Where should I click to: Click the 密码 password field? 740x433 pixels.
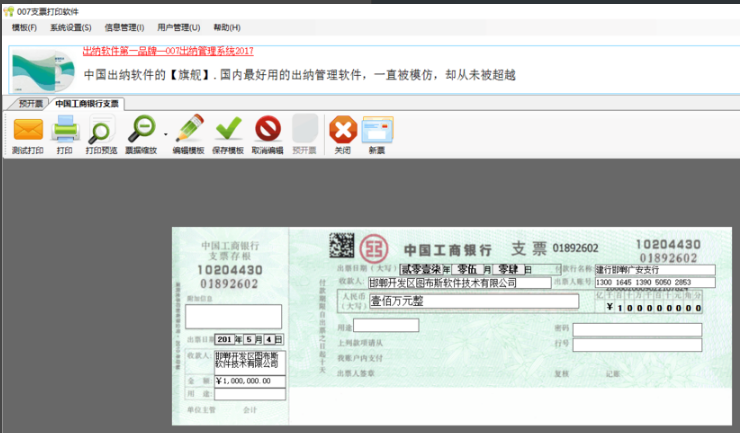point(637,330)
